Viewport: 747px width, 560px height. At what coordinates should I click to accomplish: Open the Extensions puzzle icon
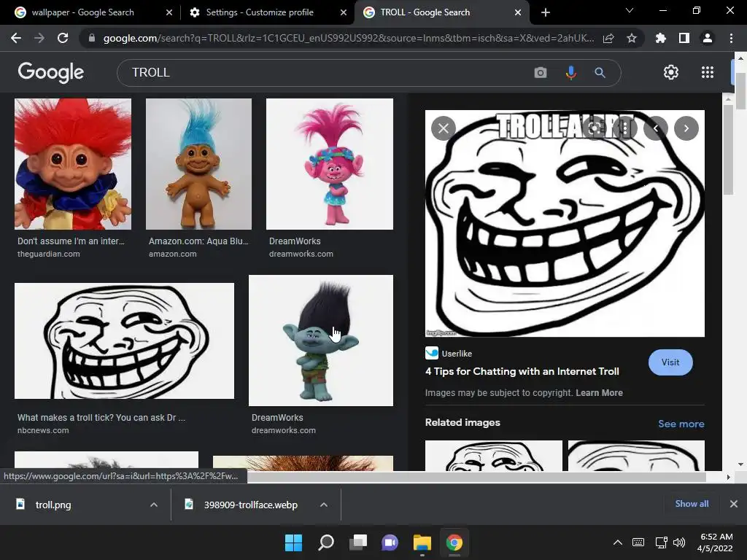point(661,38)
